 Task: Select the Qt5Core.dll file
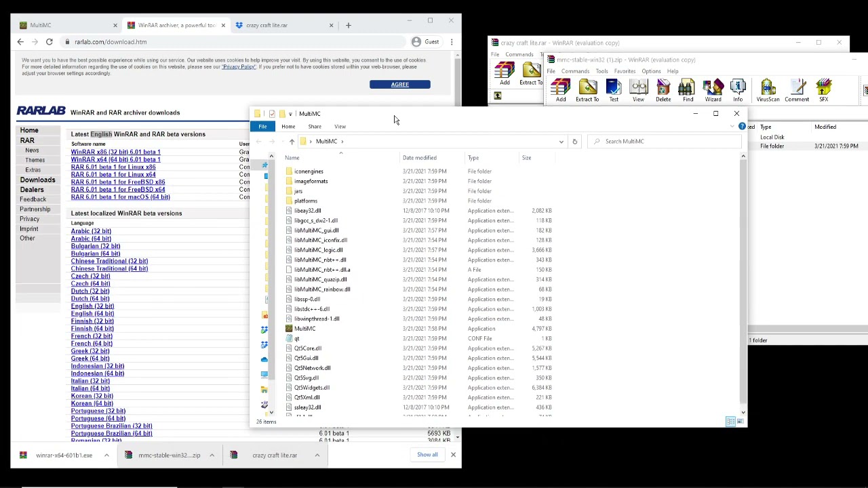(x=307, y=348)
